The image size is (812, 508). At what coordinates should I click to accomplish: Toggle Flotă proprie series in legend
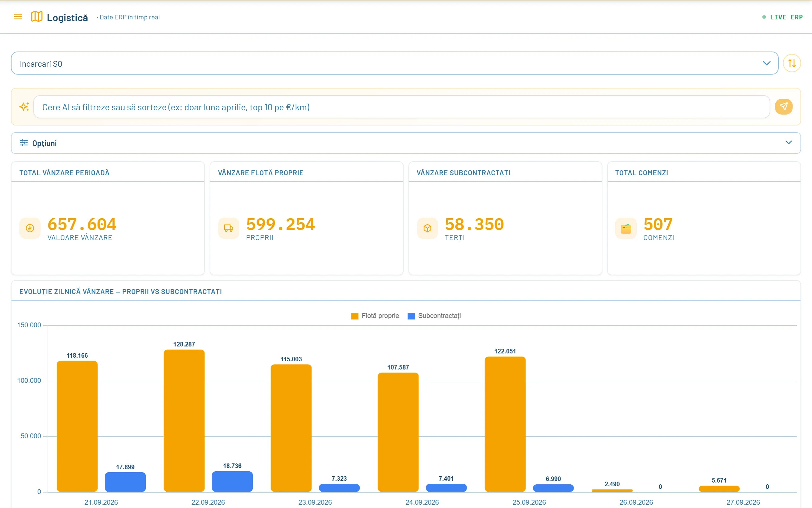pos(375,316)
